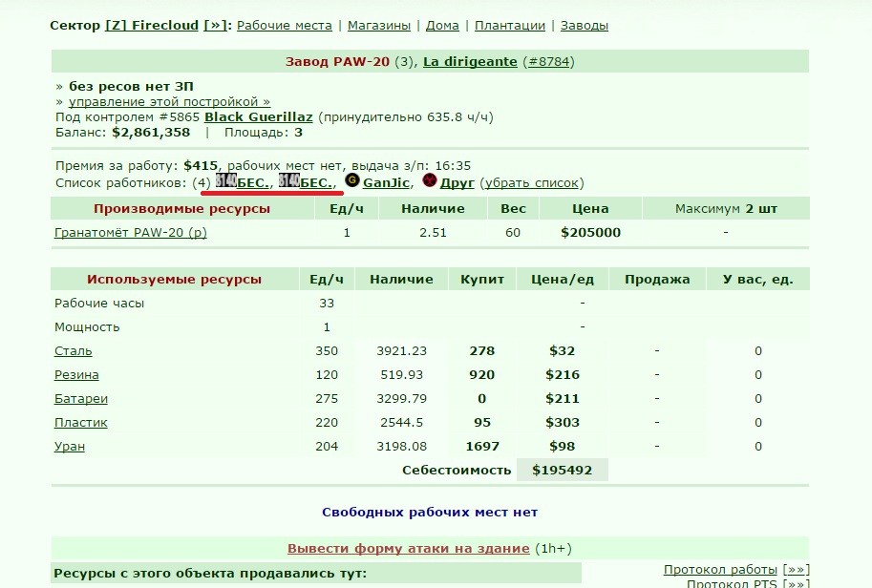The image size is (872, 588).
Task: Open the Плантации section
Action: tap(510, 26)
